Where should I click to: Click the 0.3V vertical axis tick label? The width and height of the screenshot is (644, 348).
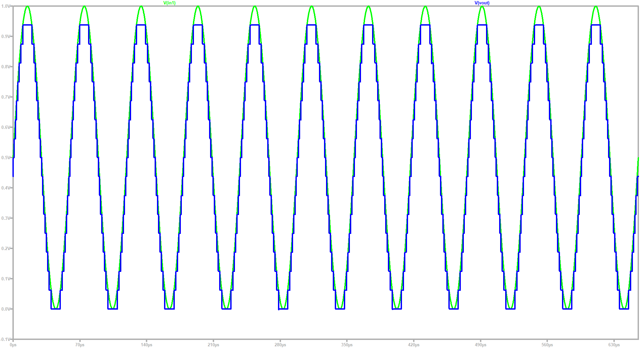[5, 218]
